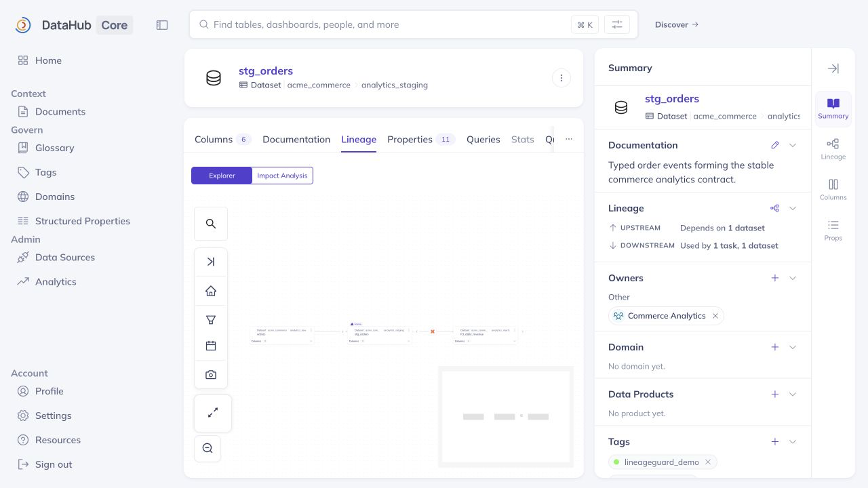Open stg_orders link in Summary panel
This screenshot has width=868, height=488.
click(672, 99)
